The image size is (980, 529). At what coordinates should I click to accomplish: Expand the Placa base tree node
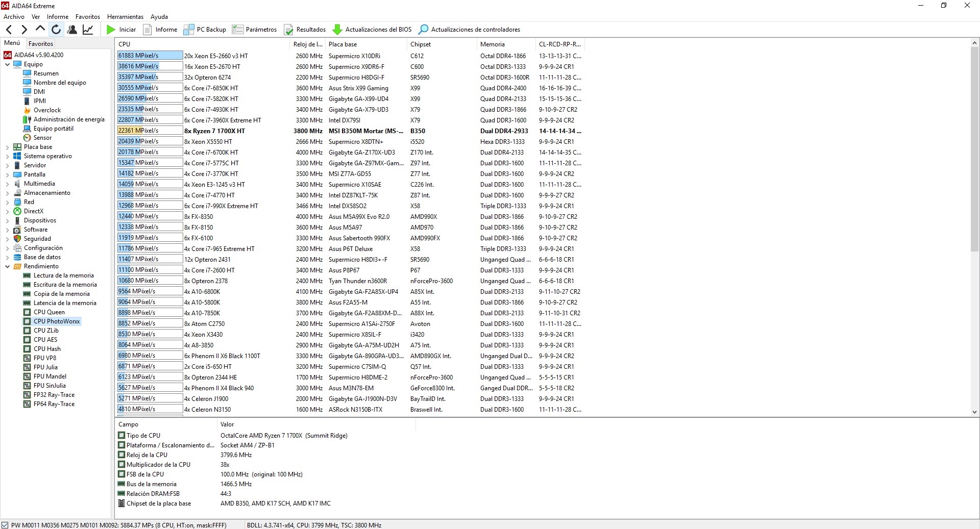click(x=7, y=147)
